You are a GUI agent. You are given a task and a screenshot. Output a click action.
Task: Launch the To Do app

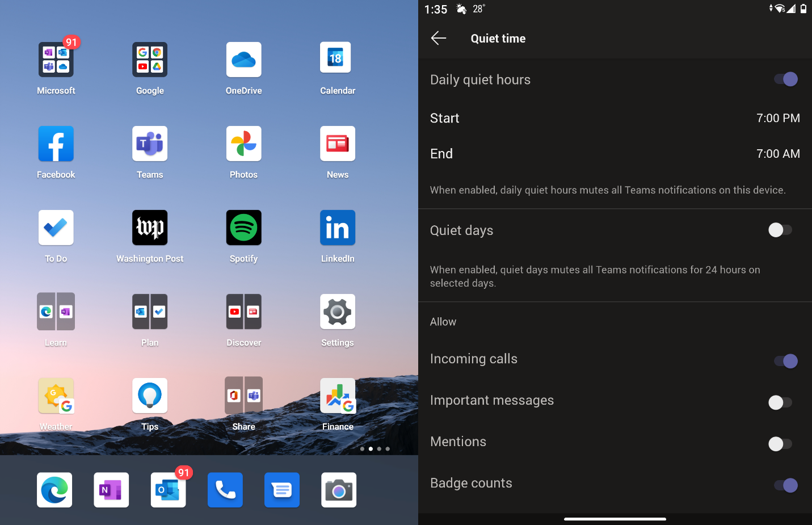[56, 228]
